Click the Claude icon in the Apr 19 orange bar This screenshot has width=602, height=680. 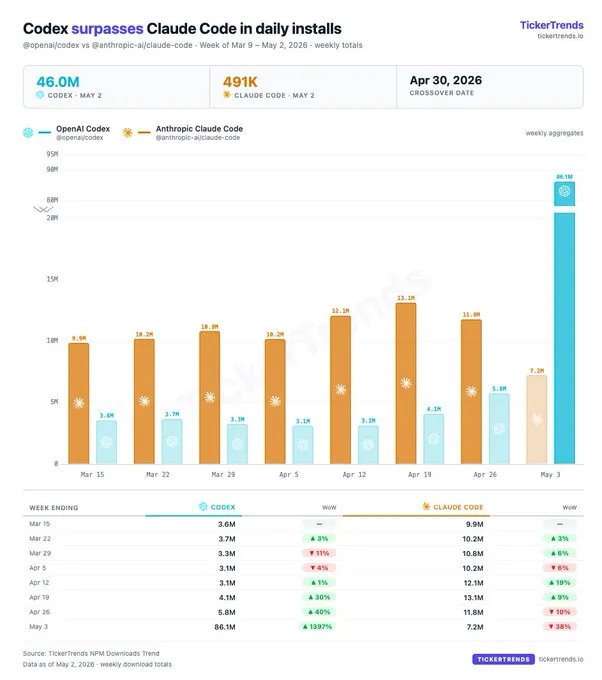(406, 383)
